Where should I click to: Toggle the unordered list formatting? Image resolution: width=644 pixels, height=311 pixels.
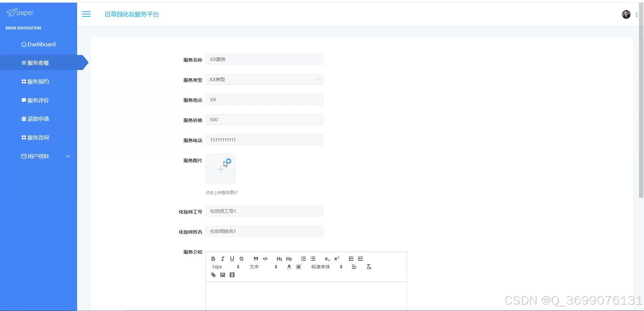click(x=313, y=258)
